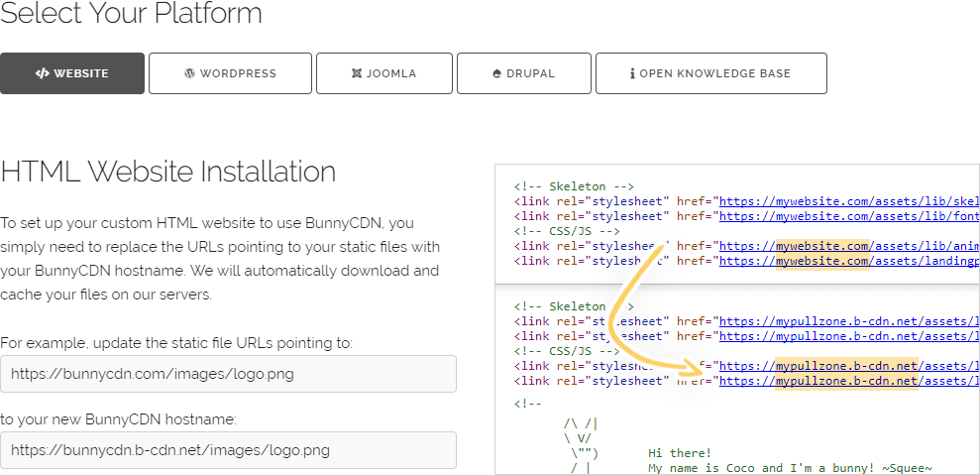Click the info icon on Knowledge Base
This screenshot has height=475, width=980.
(632, 73)
